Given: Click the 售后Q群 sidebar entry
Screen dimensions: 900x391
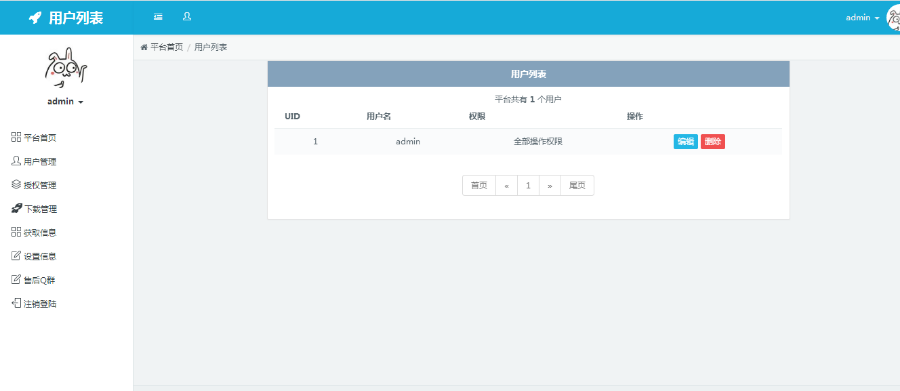Looking at the screenshot, I should pyautogui.click(x=34, y=280).
